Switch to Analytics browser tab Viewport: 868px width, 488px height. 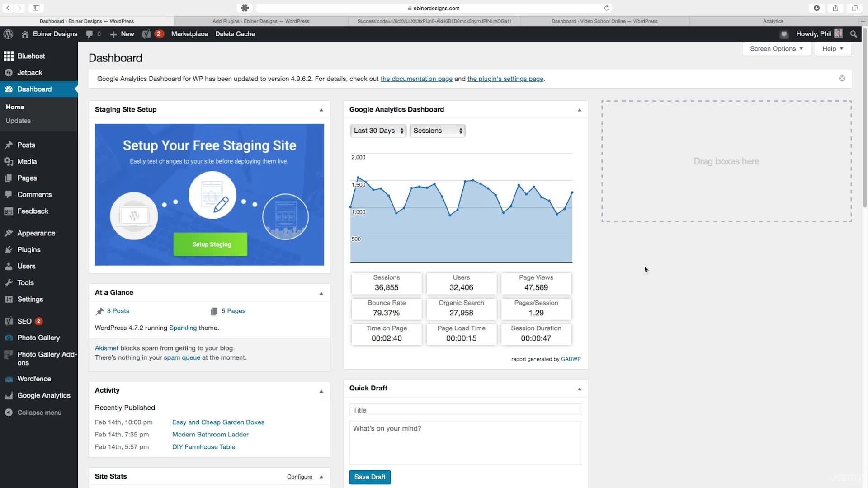point(773,21)
